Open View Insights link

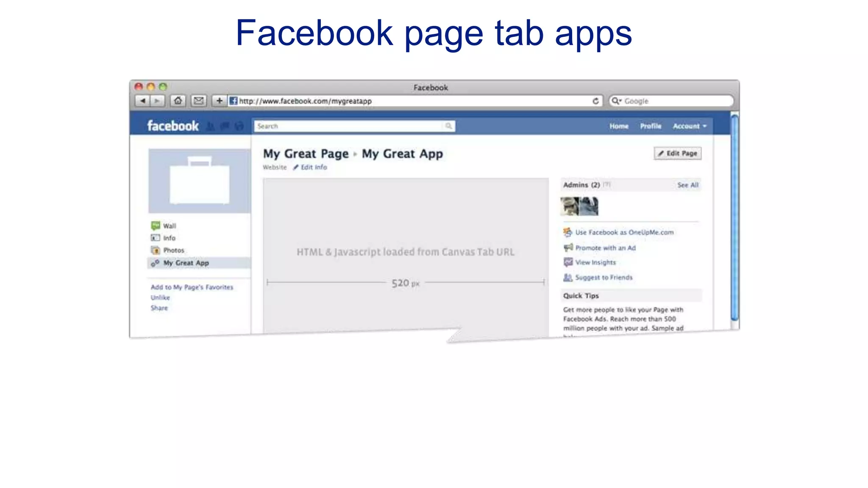coord(595,263)
